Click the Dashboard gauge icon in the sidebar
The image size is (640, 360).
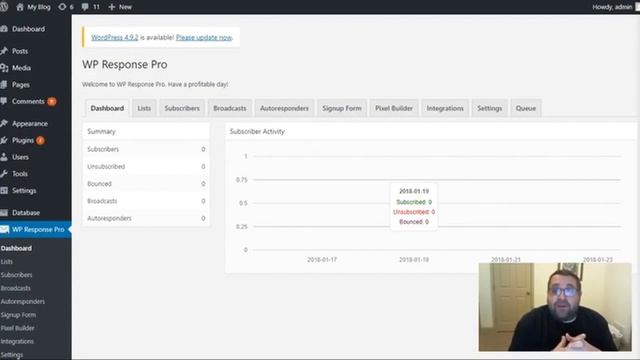pyautogui.click(x=4, y=29)
